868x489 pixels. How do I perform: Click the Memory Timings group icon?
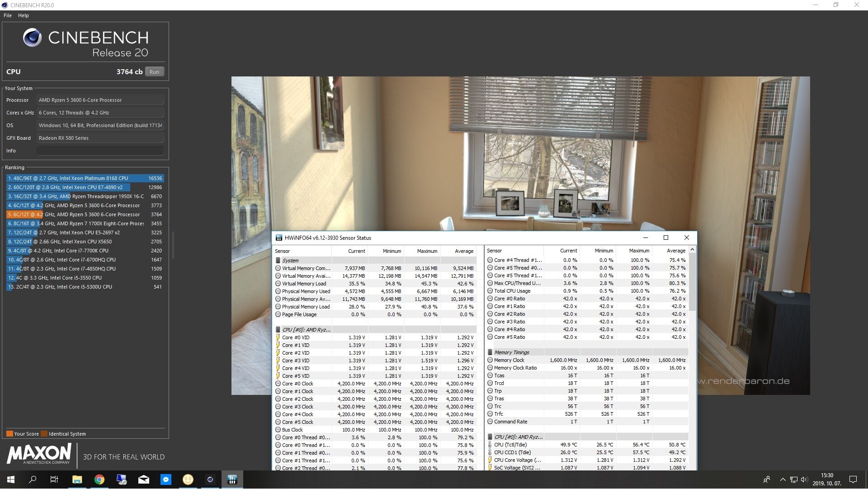click(x=490, y=352)
